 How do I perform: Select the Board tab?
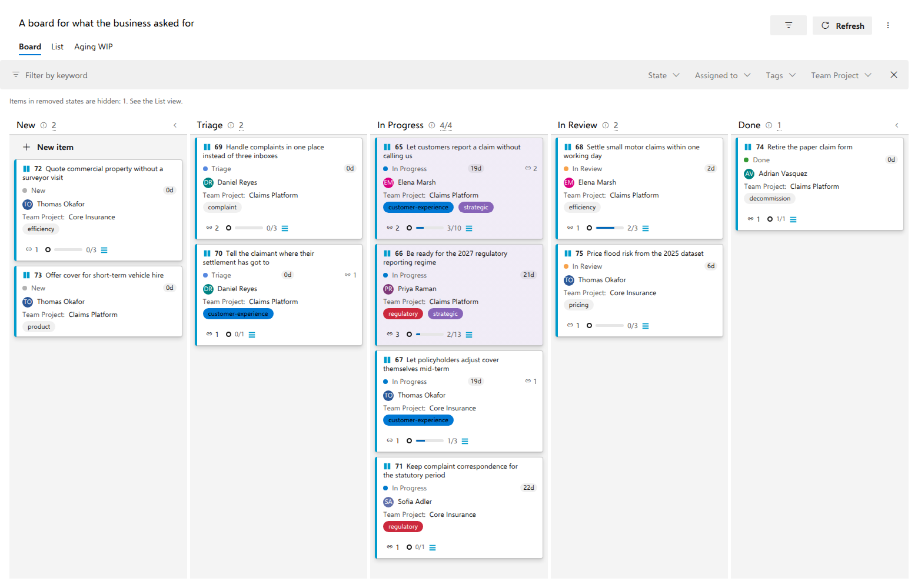(30, 46)
